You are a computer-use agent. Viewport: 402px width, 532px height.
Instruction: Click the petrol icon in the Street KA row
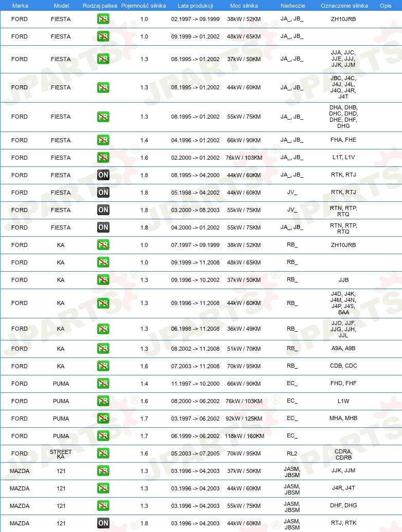pos(103,453)
